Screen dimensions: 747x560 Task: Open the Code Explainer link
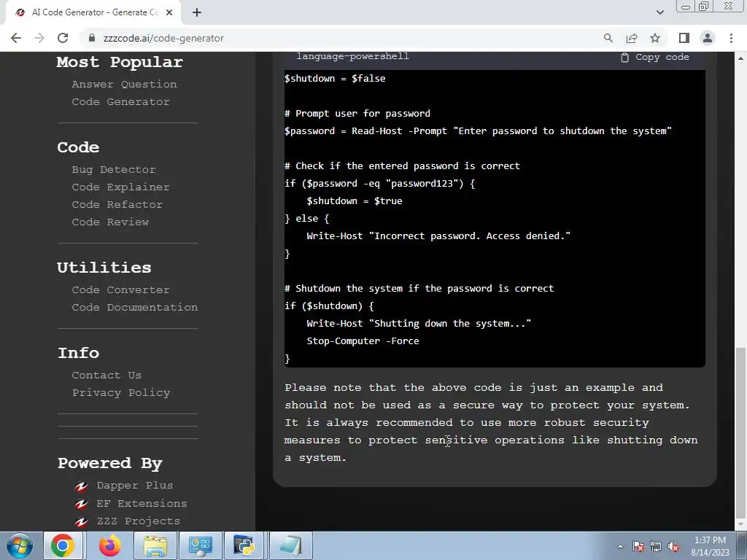pyautogui.click(x=120, y=187)
